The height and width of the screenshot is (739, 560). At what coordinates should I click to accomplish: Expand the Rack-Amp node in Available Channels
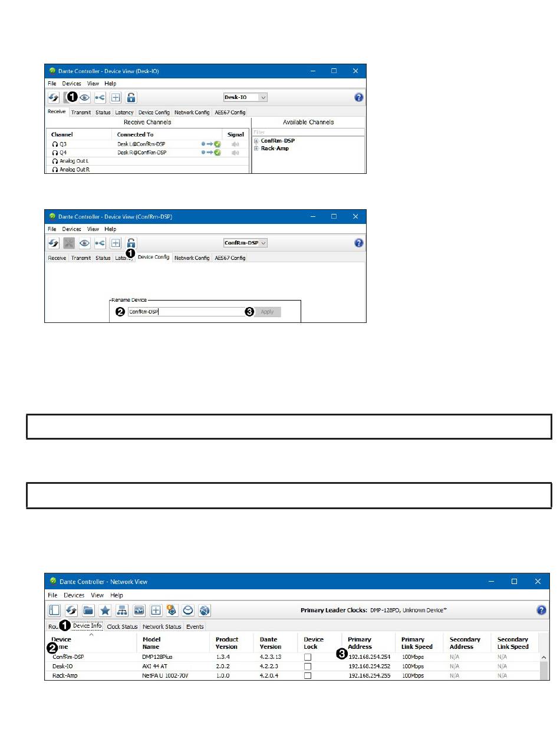[256, 149]
